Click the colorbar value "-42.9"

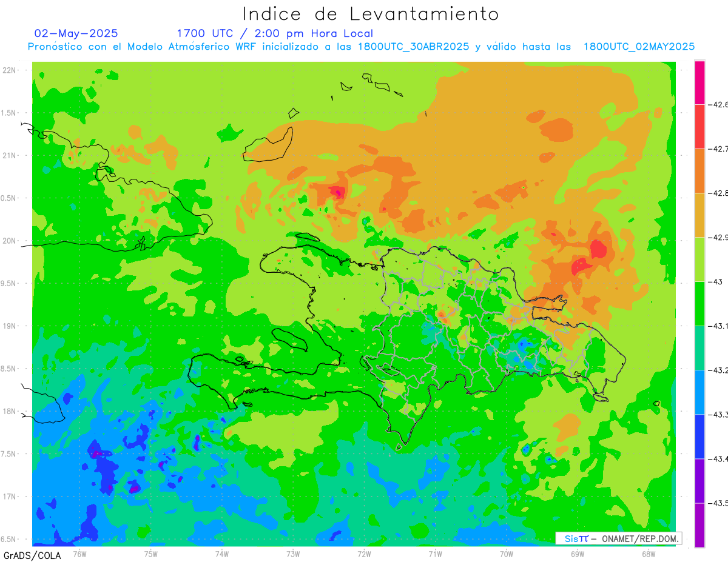click(x=718, y=237)
